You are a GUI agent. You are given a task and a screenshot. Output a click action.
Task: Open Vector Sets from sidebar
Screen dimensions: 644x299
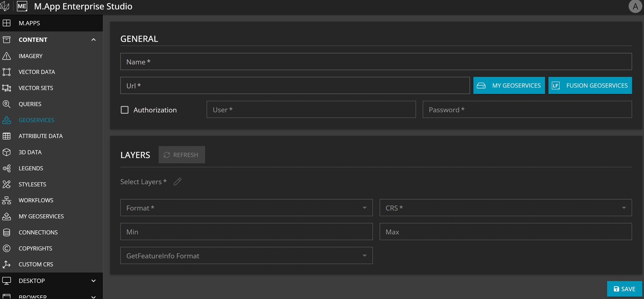tap(52, 88)
